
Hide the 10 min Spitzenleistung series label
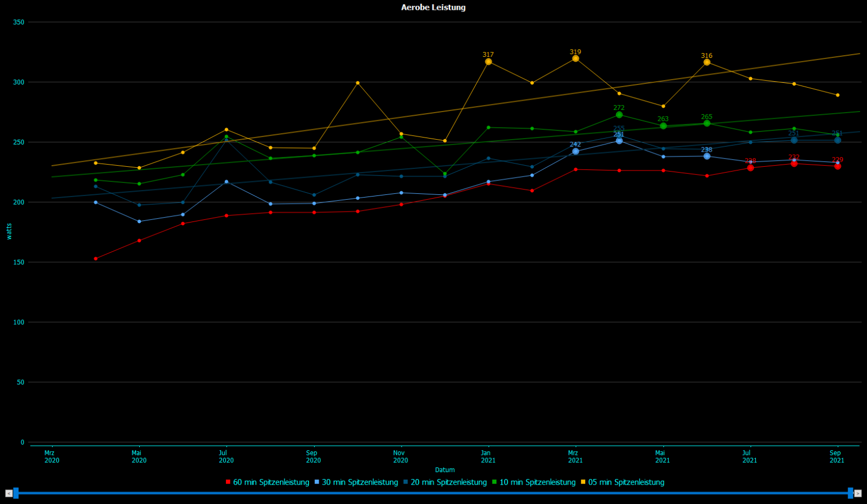click(x=537, y=482)
